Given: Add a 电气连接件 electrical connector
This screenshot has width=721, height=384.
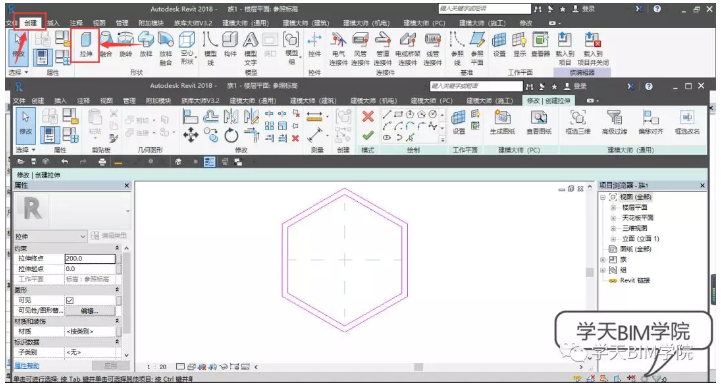Looking at the screenshot, I should click(339, 48).
